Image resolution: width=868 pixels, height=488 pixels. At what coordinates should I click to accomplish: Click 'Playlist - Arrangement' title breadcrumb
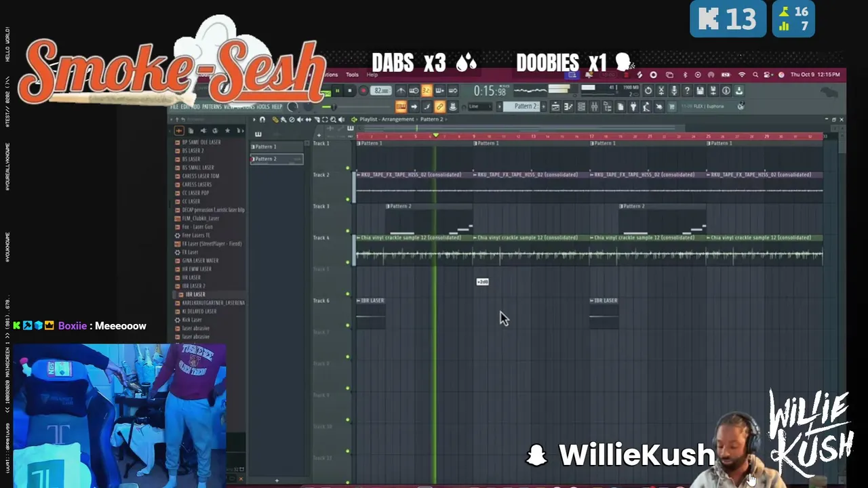387,119
